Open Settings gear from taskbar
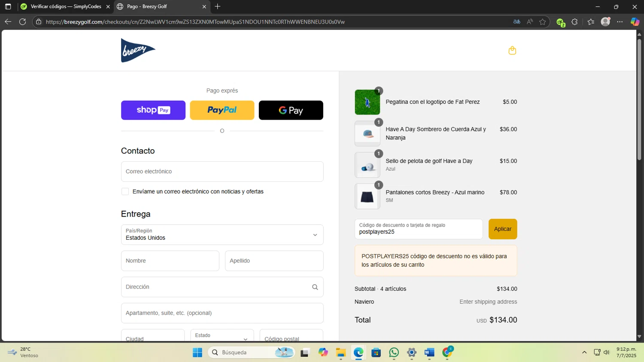 [x=412, y=353]
